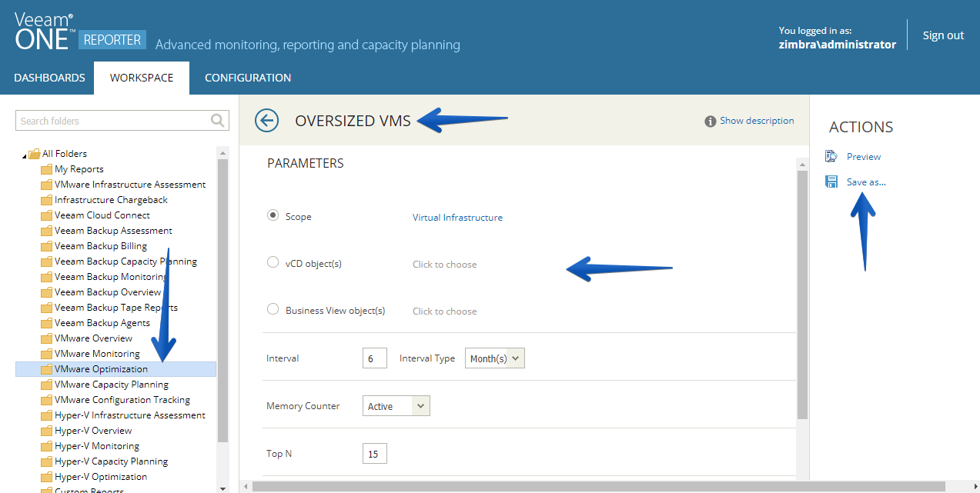Click 'Click to choose' next to vCD object(s)
Viewport: 980px width, 493px height.
click(x=444, y=265)
